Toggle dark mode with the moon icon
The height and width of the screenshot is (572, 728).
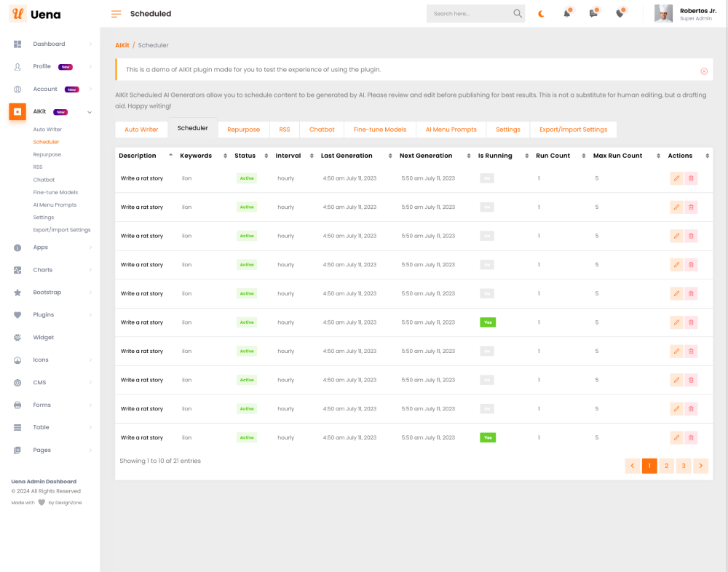[x=541, y=14]
